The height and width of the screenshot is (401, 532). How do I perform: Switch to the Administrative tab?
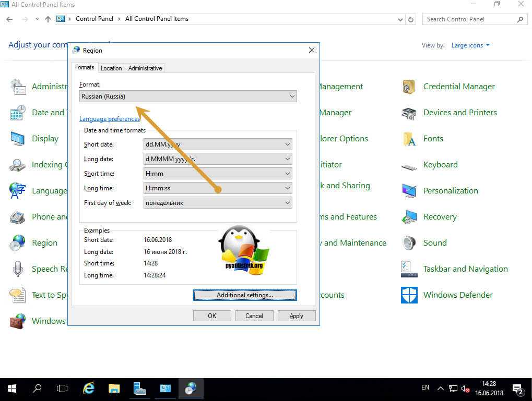coord(145,68)
